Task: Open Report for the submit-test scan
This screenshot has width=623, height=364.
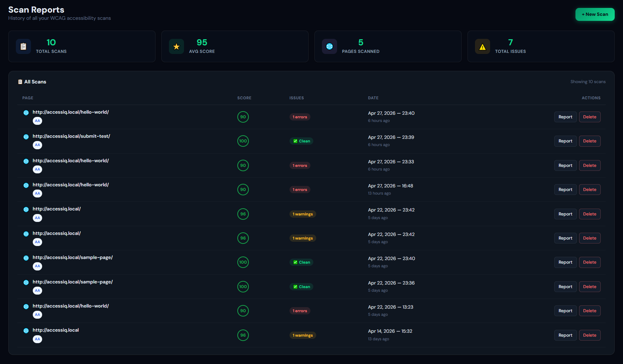Action: tap(565, 141)
